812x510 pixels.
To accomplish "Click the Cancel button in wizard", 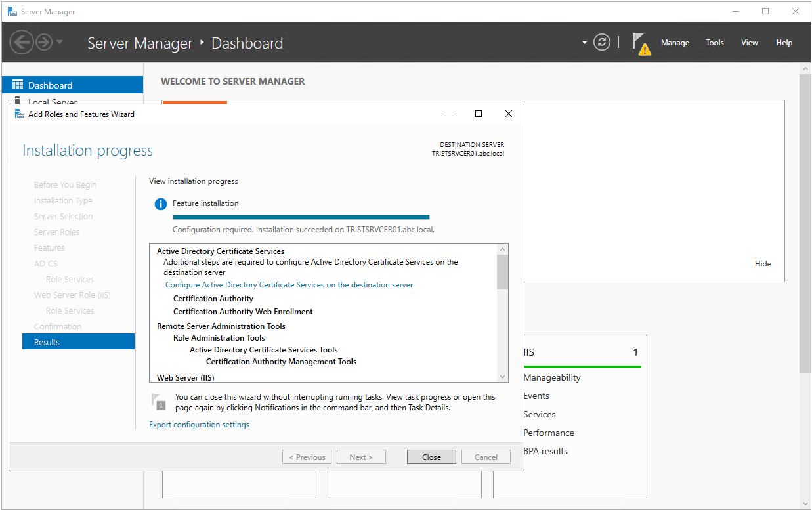I will coord(486,457).
